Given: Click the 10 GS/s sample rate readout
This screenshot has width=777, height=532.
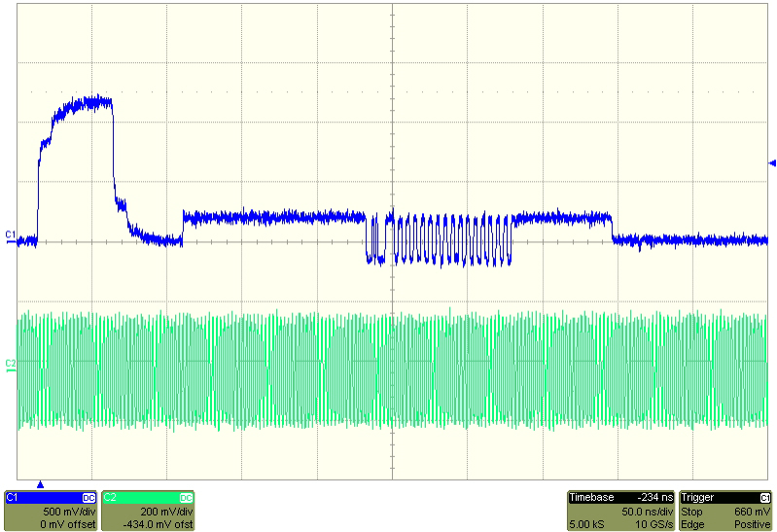Looking at the screenshot, I should (x=656, y=524).
